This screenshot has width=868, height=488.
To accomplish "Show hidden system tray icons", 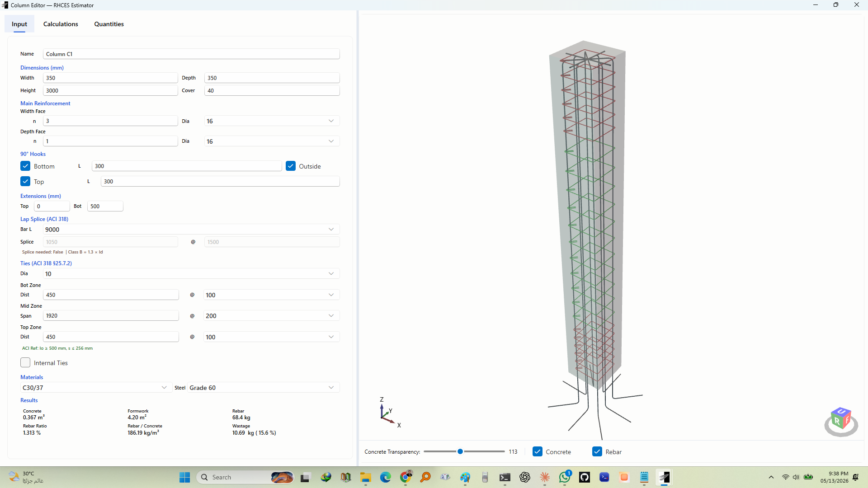I will [x=771, y=477].
